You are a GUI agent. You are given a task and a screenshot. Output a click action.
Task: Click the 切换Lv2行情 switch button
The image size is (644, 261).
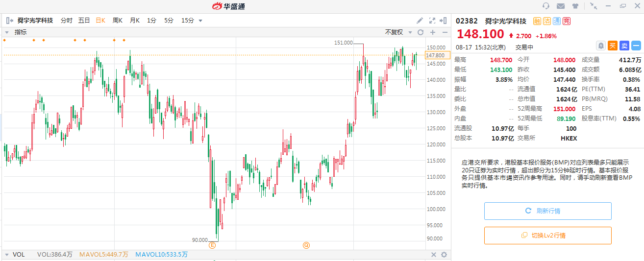point(548,236)
